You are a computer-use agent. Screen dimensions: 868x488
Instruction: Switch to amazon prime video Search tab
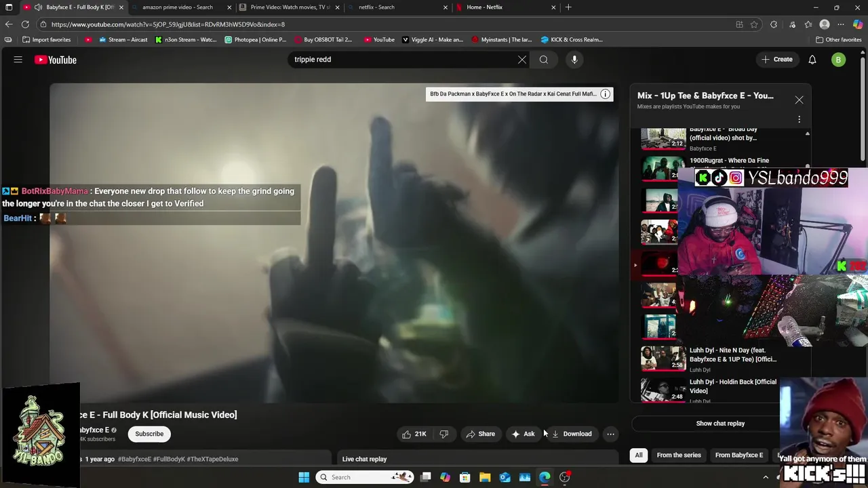178,7
